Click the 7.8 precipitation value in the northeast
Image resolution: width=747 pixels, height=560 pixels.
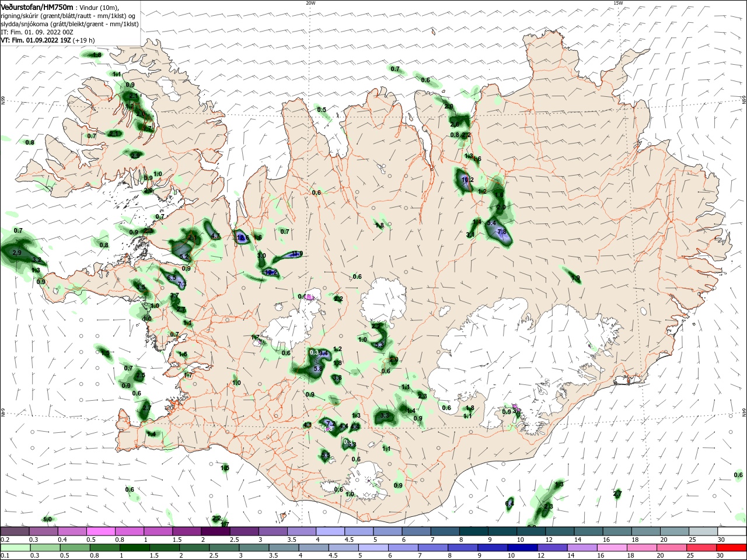[501, 232]
